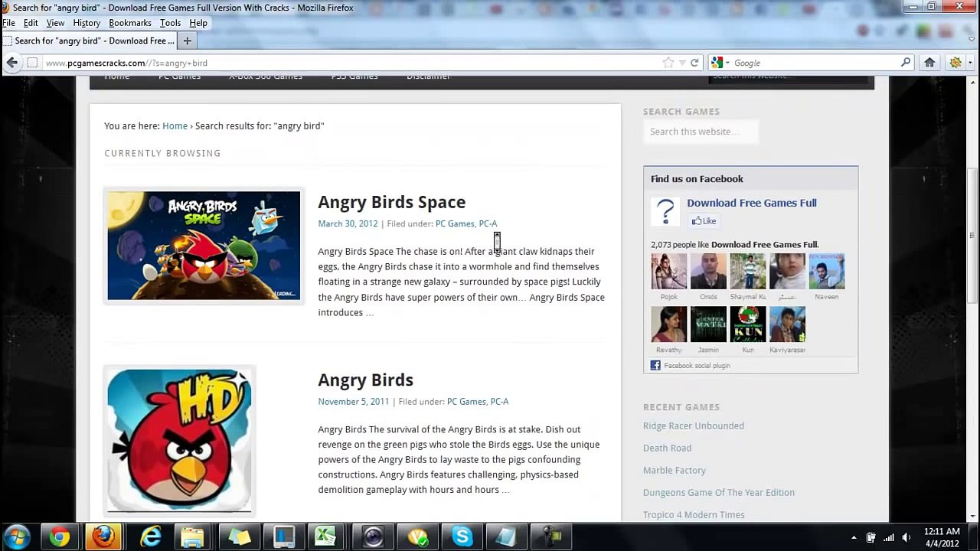Open Ridge Racer Unbounded recent game link
The width and height of the screenshot is (980, 551).
tap(694, 425)
